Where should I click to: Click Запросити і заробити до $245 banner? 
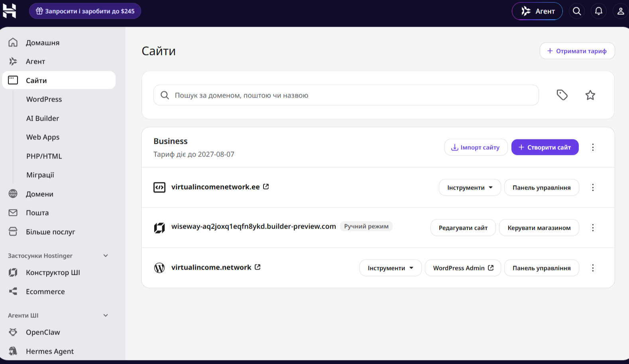click(x=85, y=11)
